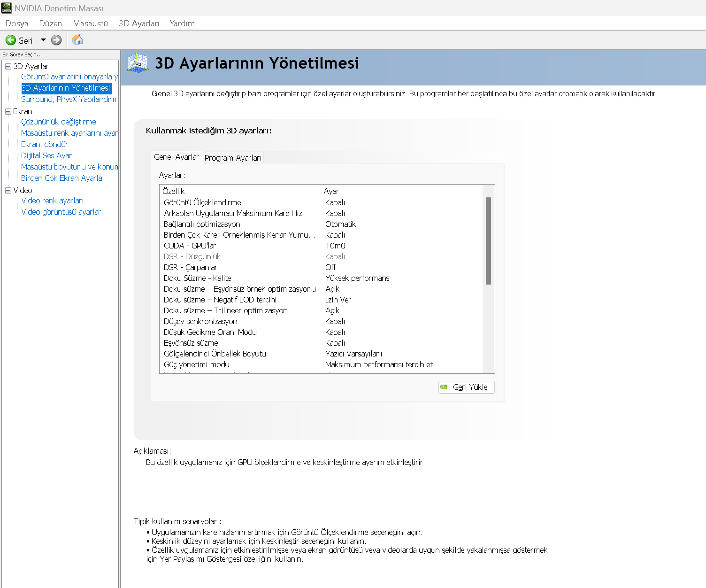Select the DSR - Düzgünlük row
The width and height of the screenshot is (706, 588).
[321, 256]
